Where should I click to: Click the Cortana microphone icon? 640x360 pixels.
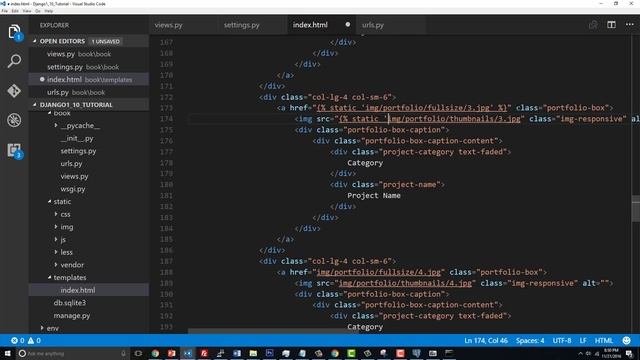(123, 353)
